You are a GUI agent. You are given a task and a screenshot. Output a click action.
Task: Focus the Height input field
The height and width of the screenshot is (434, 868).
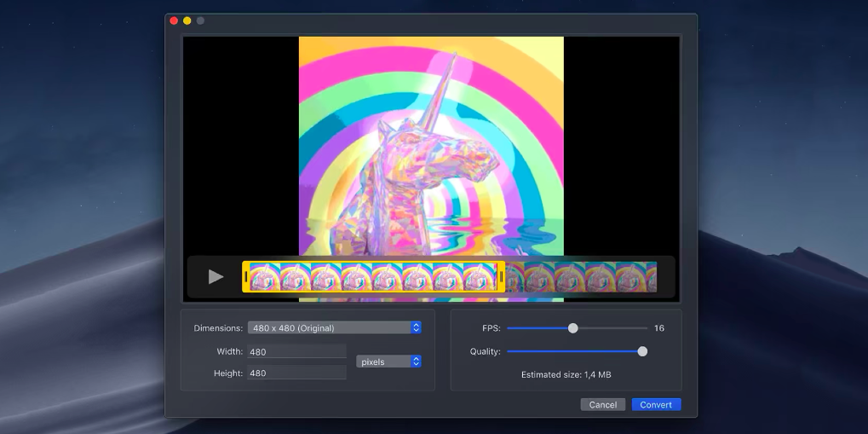(x=296, y=373)
